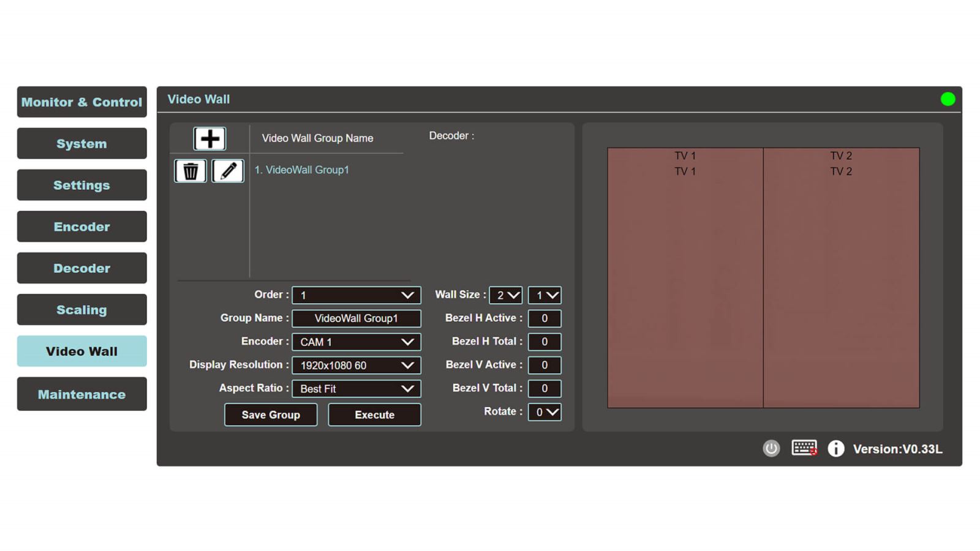Click the Save Group button
This screenshot has height=551, width=980.
(271, 414)
